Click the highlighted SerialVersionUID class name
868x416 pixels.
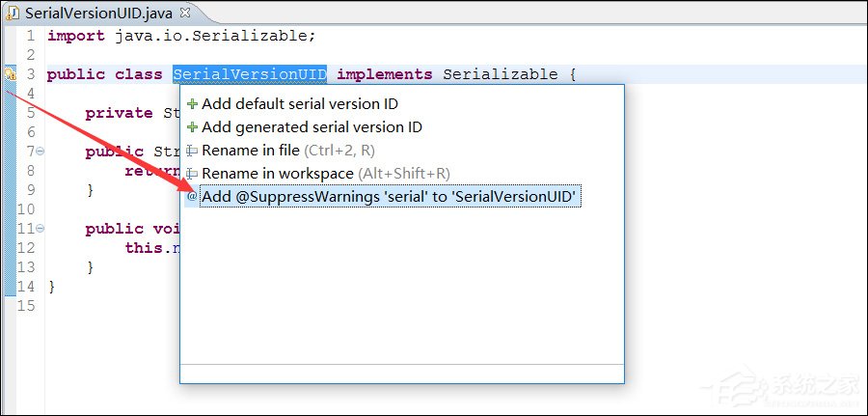coord(250,74)
